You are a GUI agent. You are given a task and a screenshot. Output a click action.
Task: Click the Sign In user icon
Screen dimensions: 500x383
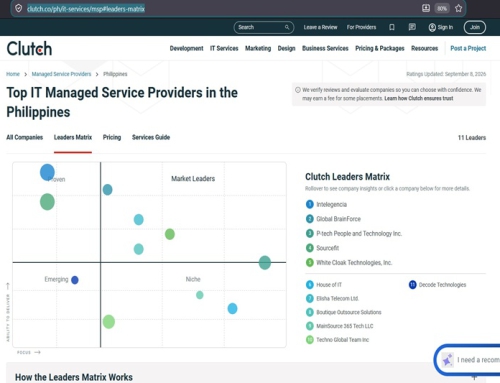432,27
